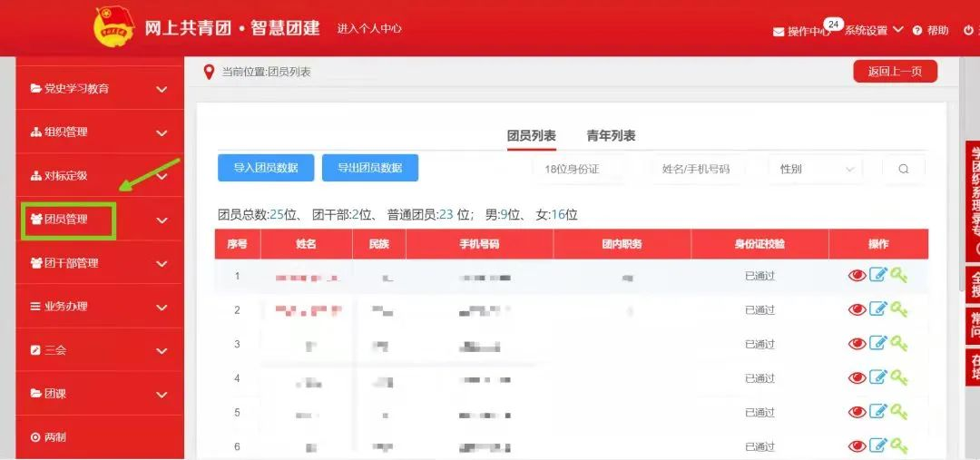View member details with eye icon in row 5
980x460 pixels.
(x=857, y=412)
